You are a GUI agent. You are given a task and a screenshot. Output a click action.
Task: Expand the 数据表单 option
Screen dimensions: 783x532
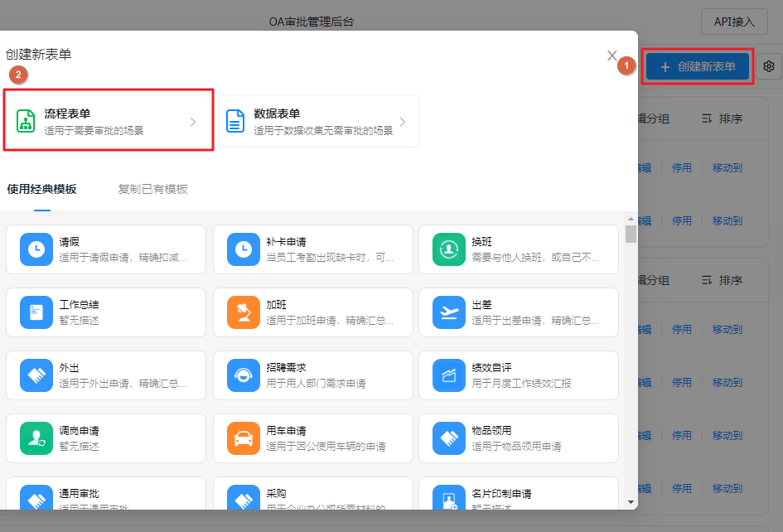(403, 121)
